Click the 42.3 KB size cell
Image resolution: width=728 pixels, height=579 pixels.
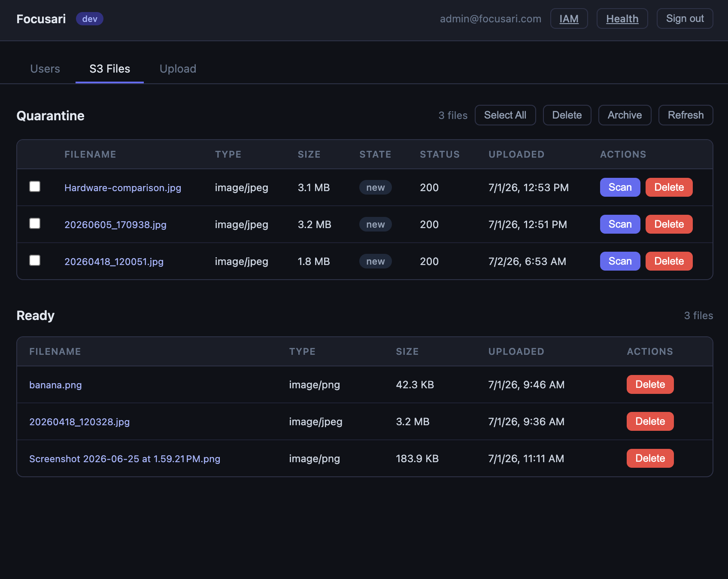coord(415,385)
